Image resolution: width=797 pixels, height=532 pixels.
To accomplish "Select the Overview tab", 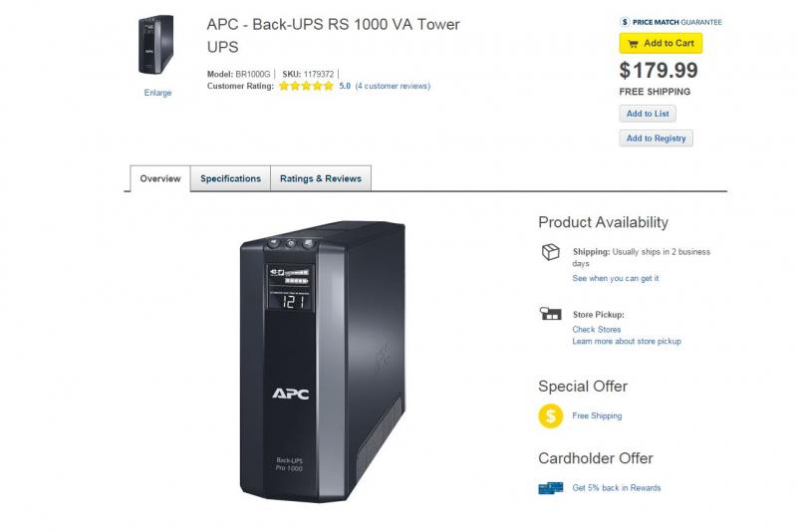I will coord(160,178).
